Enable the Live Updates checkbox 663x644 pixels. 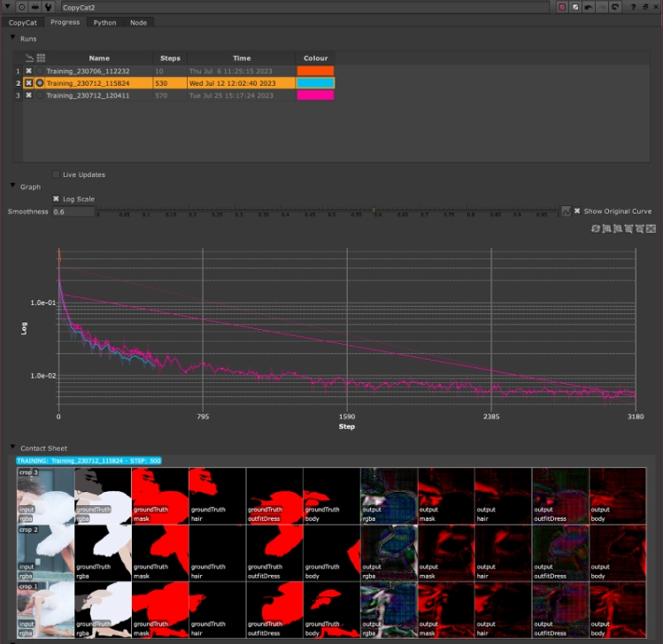57,174
